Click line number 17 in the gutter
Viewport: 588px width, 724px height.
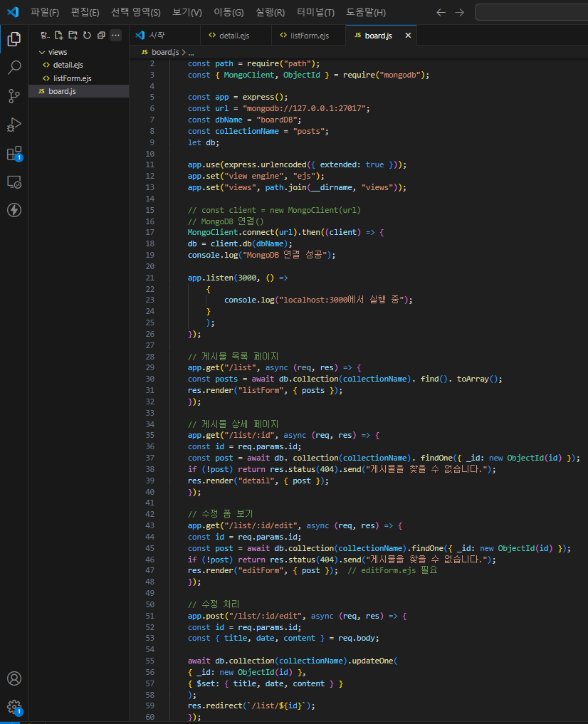[x=150, y=232]
